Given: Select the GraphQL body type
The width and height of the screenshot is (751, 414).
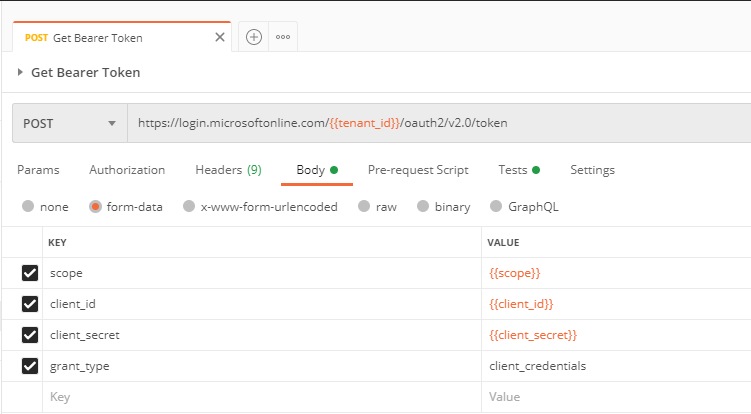Looking at the screenshot, I should point(497,207).
